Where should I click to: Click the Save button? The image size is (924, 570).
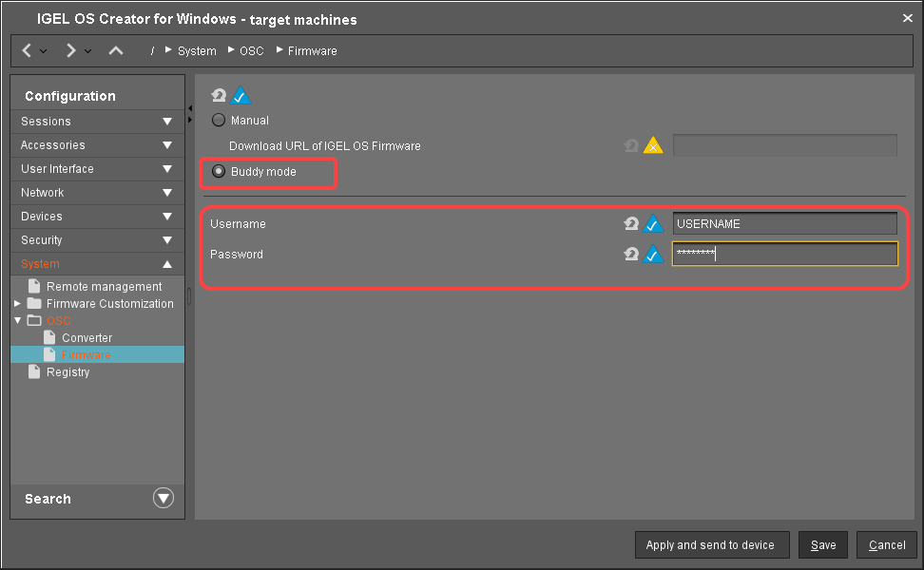(x=823, y=545)
